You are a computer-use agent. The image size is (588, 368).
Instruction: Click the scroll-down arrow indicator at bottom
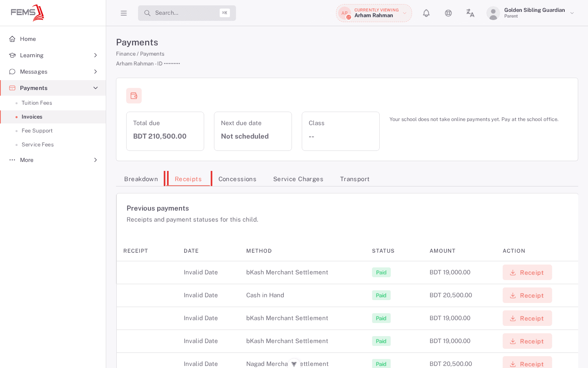click(x=294, y=364)
